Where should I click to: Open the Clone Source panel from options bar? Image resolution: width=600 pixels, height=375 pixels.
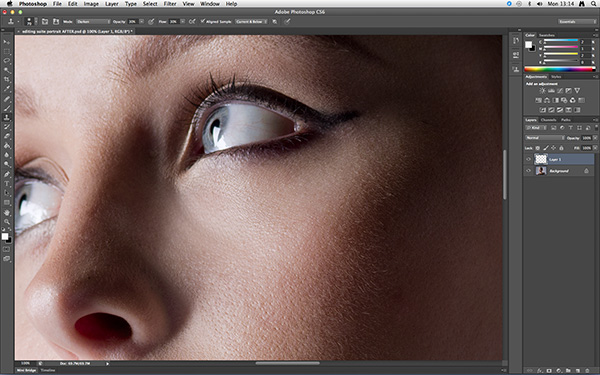[x=56, y=21]
